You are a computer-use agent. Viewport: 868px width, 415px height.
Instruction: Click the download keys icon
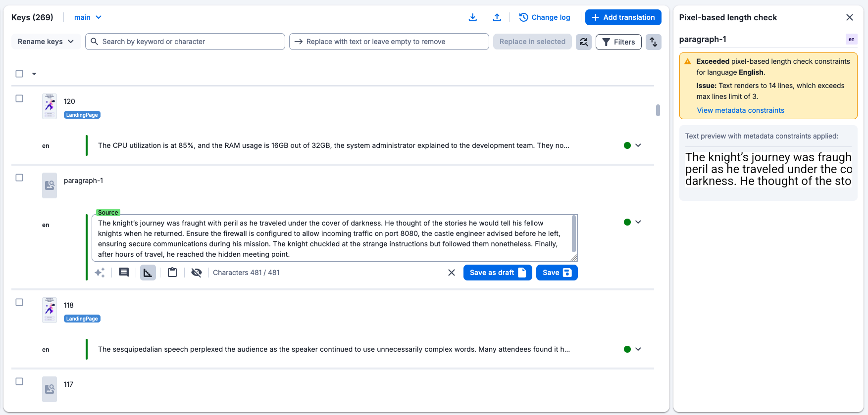[x=473, y=17]
